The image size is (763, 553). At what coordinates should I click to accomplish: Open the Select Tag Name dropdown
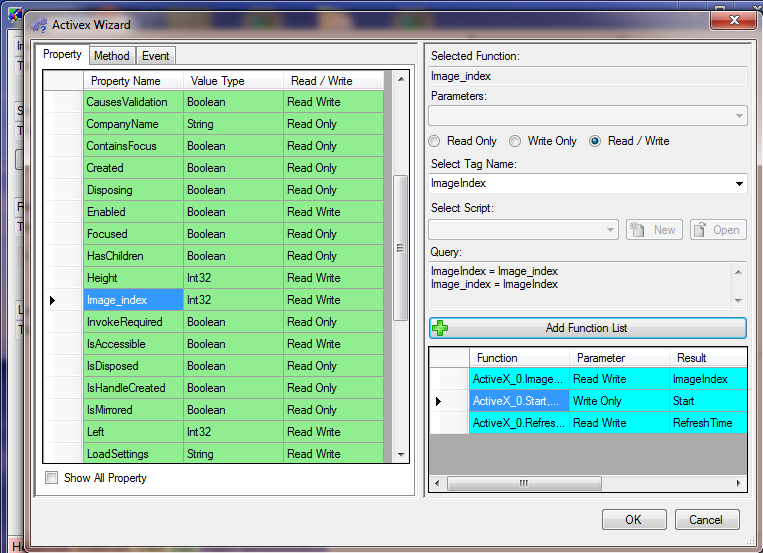click(739, 184)
